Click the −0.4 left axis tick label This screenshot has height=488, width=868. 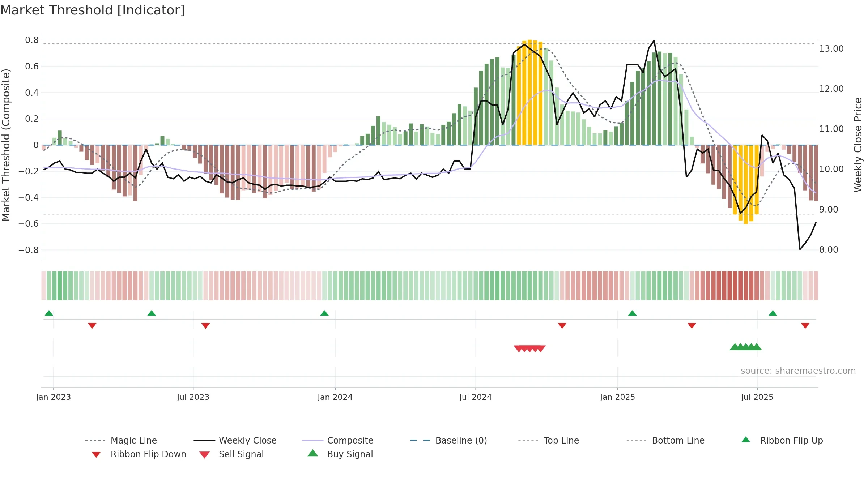tap(29, 197)
